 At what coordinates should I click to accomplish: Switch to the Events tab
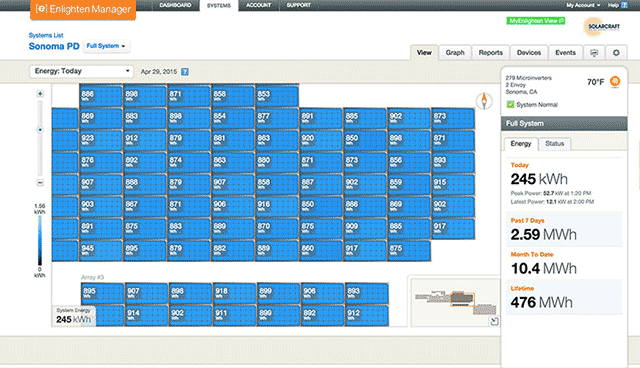tap(565, 53)
